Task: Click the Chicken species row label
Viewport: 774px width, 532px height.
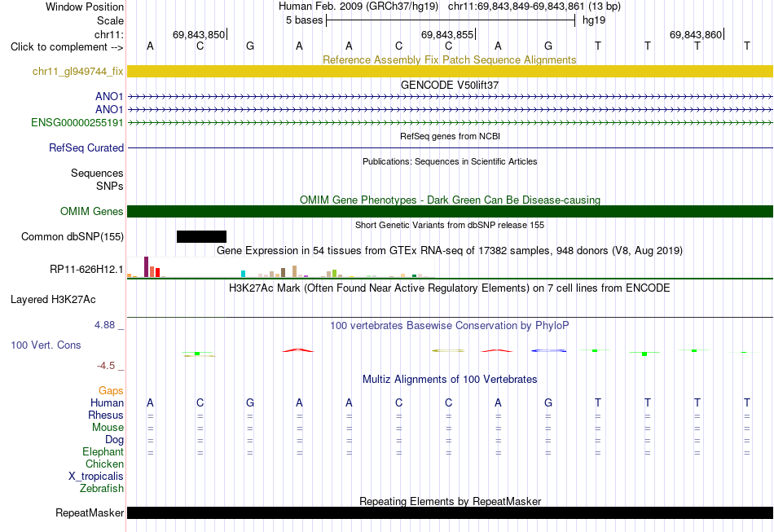Action: pyautogui.click(x=104, y=464)
